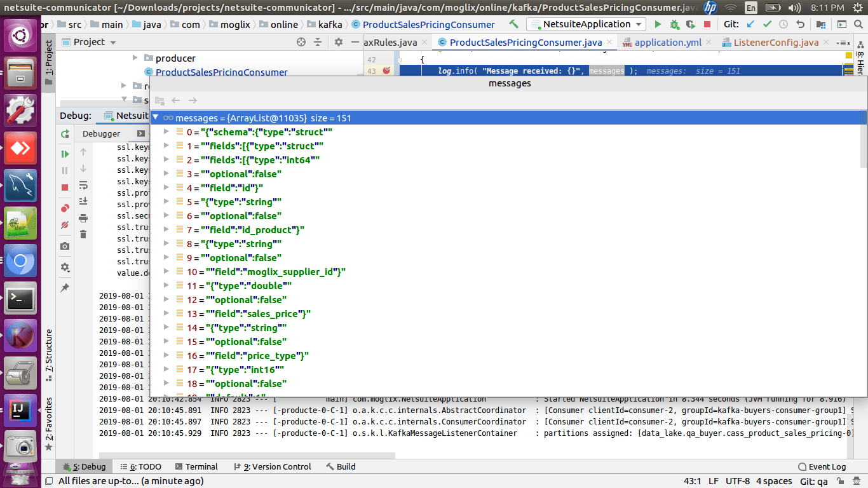Click the red Stop icon in debug sidebar
Image resolution: width=868 pixels, height=488 pixels.
pos(65,187)
